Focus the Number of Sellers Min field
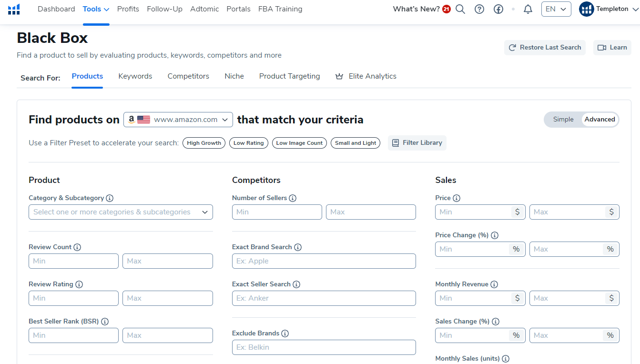This screenshot has width=640, height=364. click(x=277, y=212)
